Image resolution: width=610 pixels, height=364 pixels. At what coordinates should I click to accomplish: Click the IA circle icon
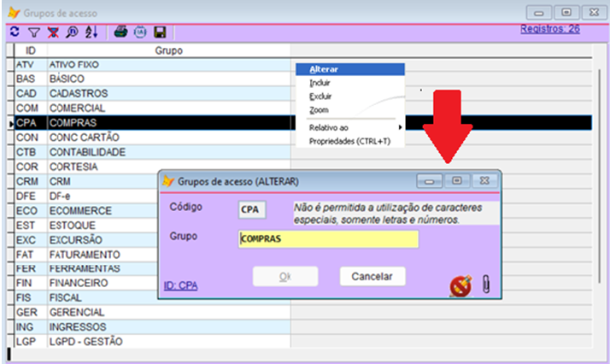click(x=140, y=32)
